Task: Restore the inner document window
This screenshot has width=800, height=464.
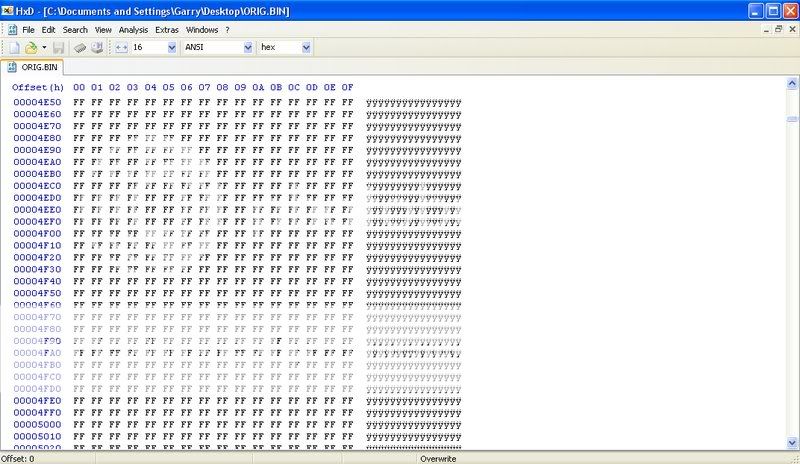Action: 779,30
